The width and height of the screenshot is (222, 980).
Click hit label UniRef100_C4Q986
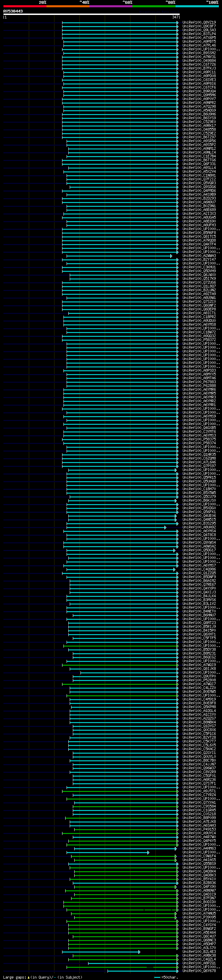199,569
